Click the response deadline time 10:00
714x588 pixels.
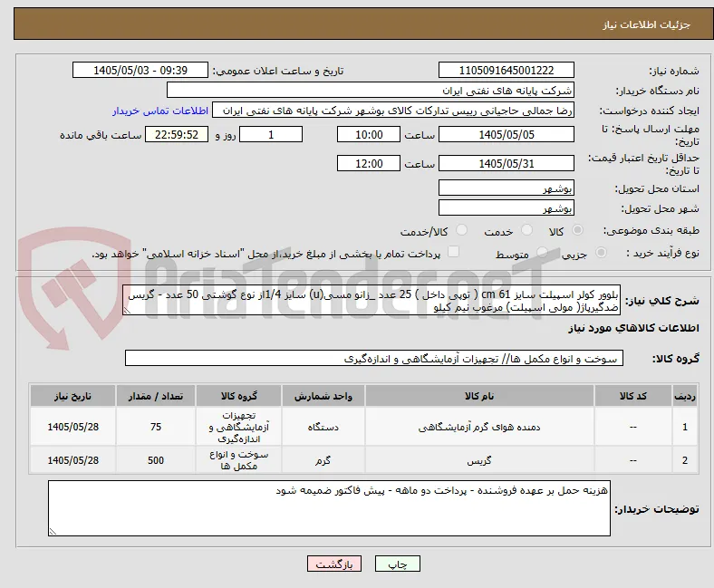[369, 135]
